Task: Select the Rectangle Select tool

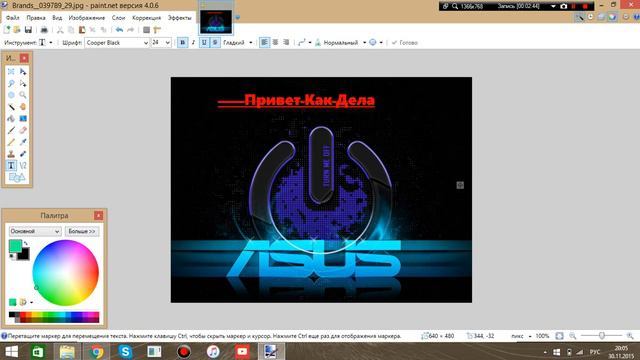Action: pyautogui.click(x=11, y=72)
